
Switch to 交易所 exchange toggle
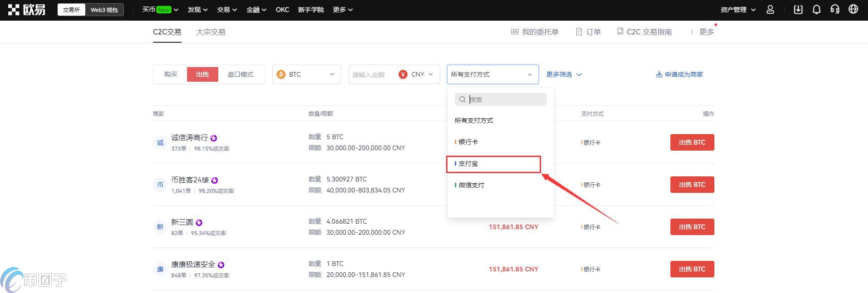coord(72,10)
